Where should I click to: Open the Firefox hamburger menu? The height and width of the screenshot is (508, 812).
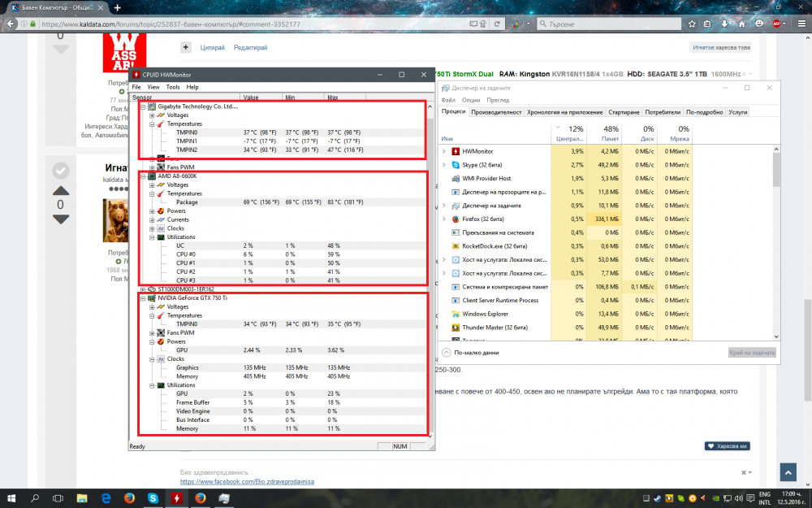[801, 24]
